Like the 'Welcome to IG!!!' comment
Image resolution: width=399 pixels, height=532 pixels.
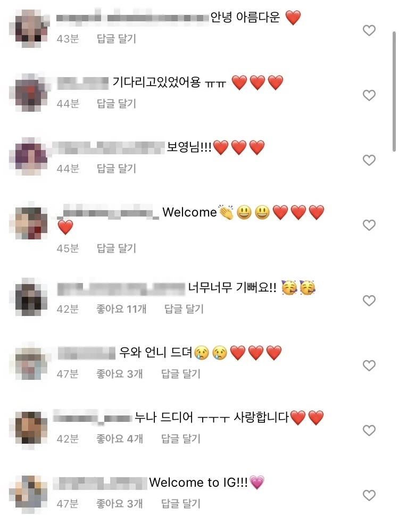coord(369,495)
